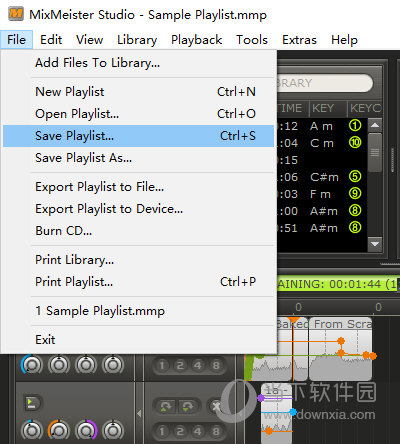Click the X button beside loop arrows
Image resolution: width=400 pixels, height=444 pixels.
[x=216, y=406]
